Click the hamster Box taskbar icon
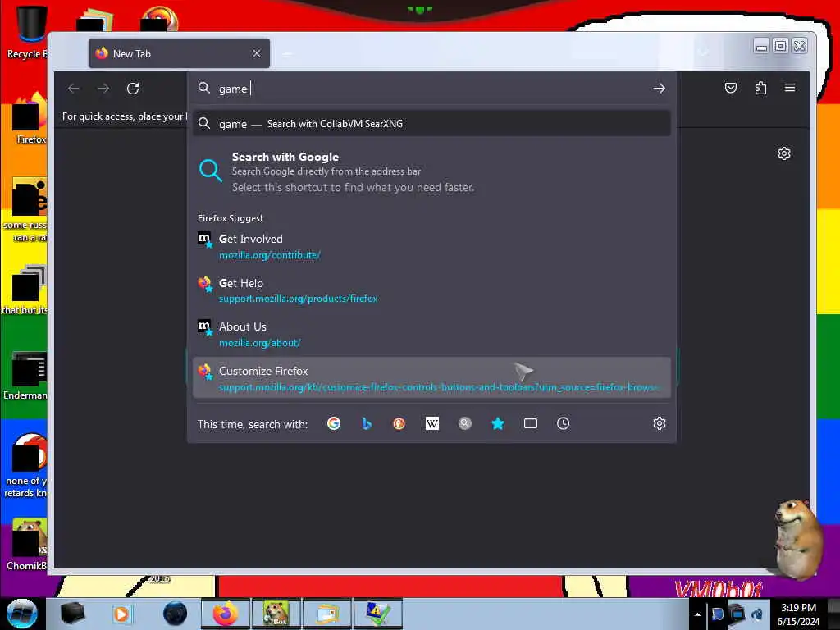The height and width of the screenshot is (630, 840). 276,614
